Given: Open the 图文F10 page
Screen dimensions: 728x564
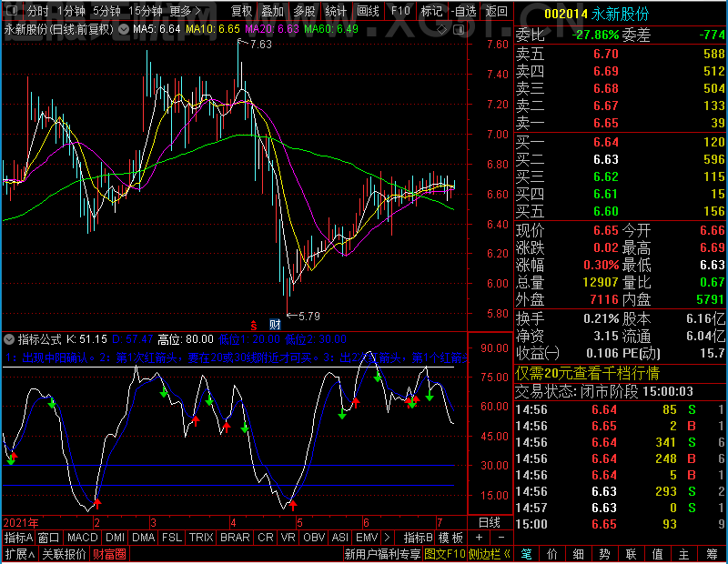Looking at the screenshot, I should (x=445, y=554).
